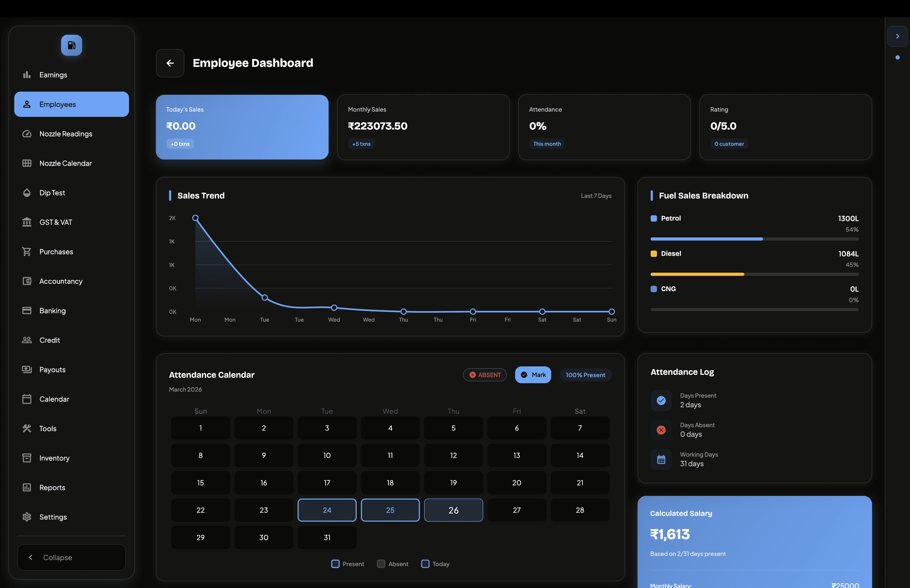Expand right panel with chevron arrow
The width and height of the screenshot is (910, 588).
(897, 36)
